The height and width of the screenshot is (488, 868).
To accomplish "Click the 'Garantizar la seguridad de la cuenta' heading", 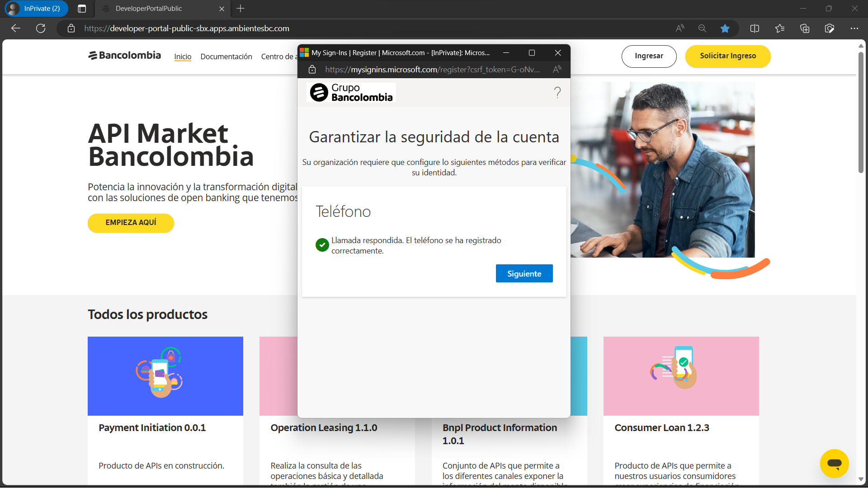I will point(434,137).
